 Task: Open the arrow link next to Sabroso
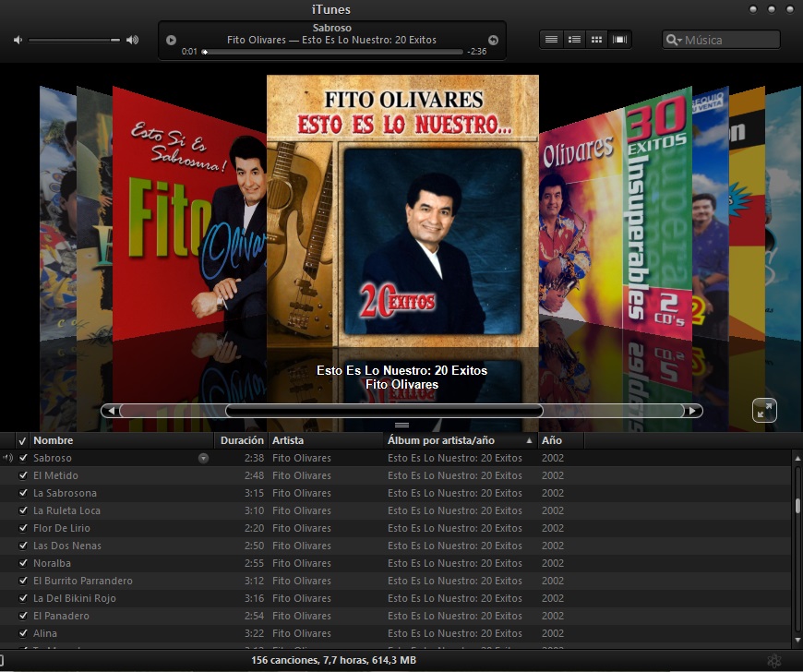click(203, 458)
